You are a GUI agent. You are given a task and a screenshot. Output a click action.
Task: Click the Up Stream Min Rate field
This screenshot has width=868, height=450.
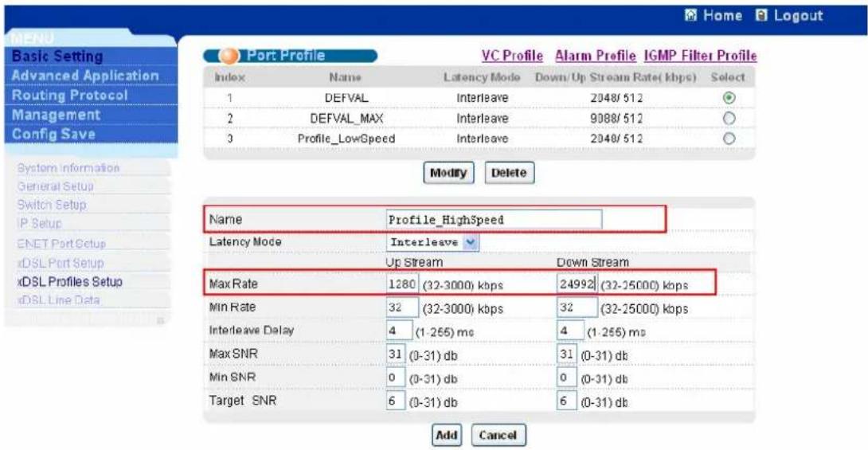tap(402, 307)
